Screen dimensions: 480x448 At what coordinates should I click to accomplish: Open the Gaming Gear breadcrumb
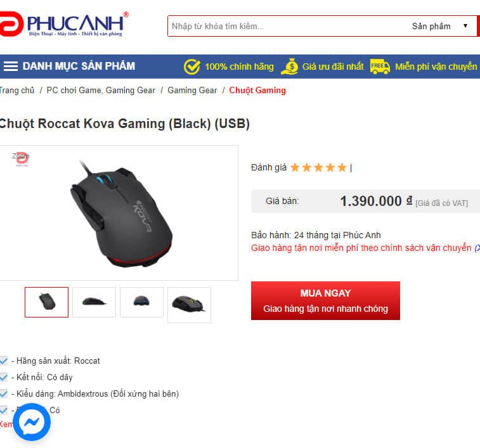tap(192, 90)
